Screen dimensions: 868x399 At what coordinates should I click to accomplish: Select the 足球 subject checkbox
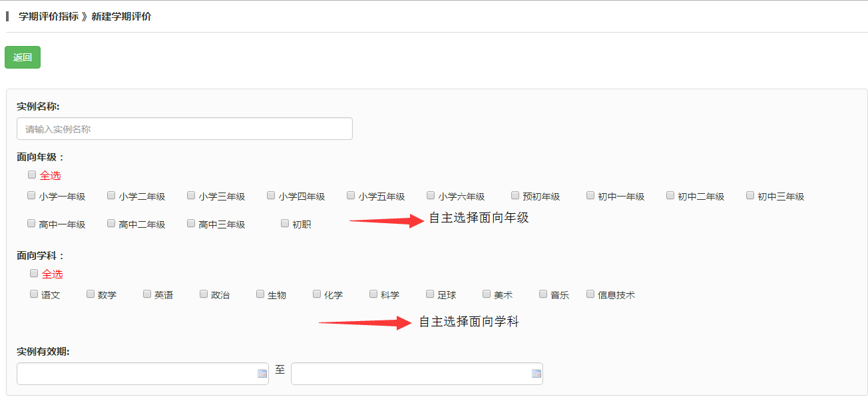point(430,294)
